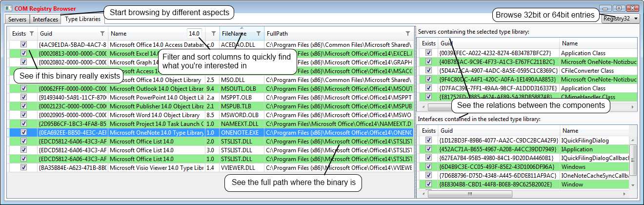Select the Microsoft Visio Viewer 14.0 row

[210, 167]
